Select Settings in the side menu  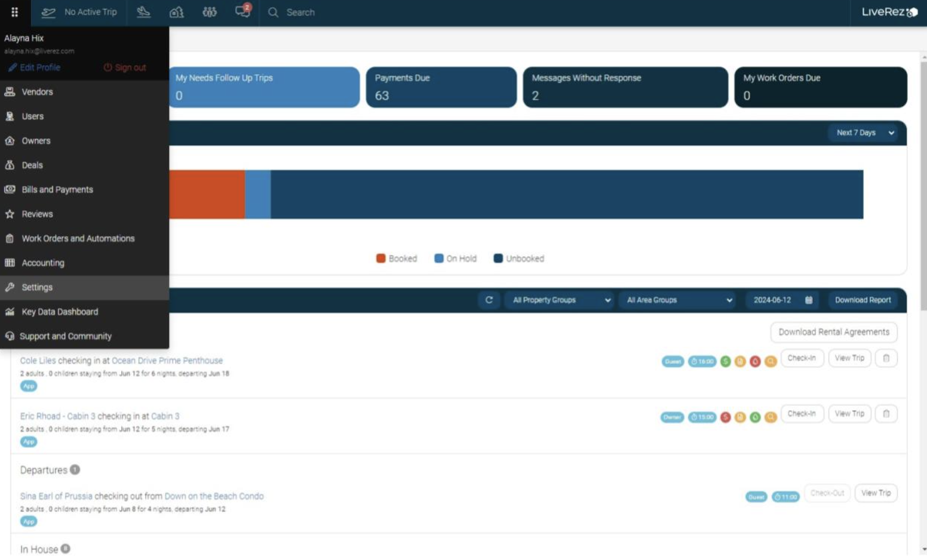click(x=37, y=287)
